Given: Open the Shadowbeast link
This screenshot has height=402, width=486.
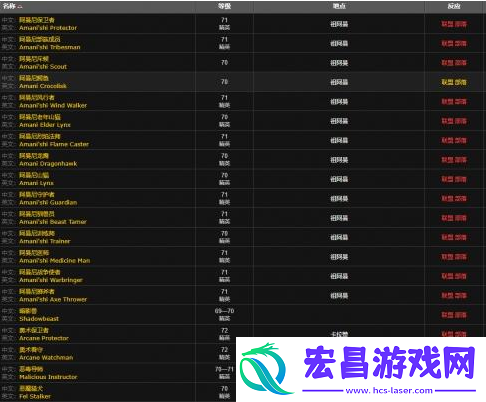Looking at the screenshot, I should 39,319.
